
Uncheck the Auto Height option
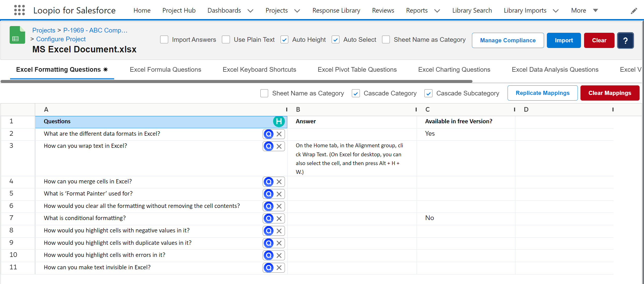coord(284,40)
